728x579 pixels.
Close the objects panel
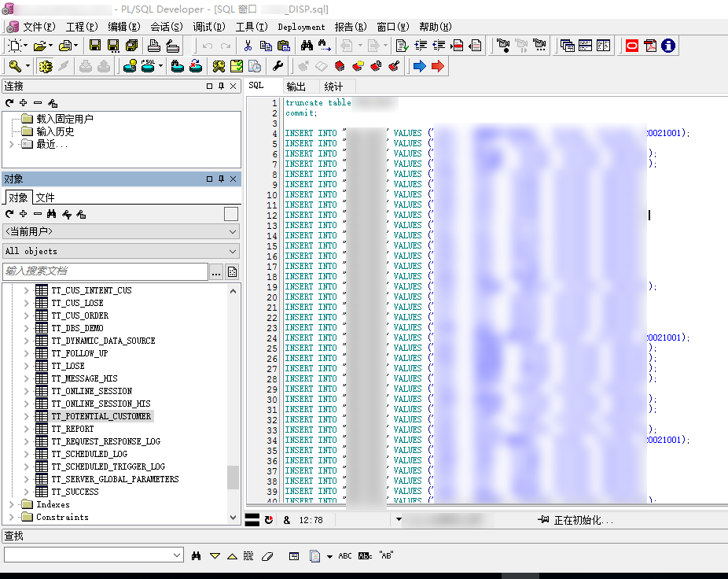coord(233,179)
